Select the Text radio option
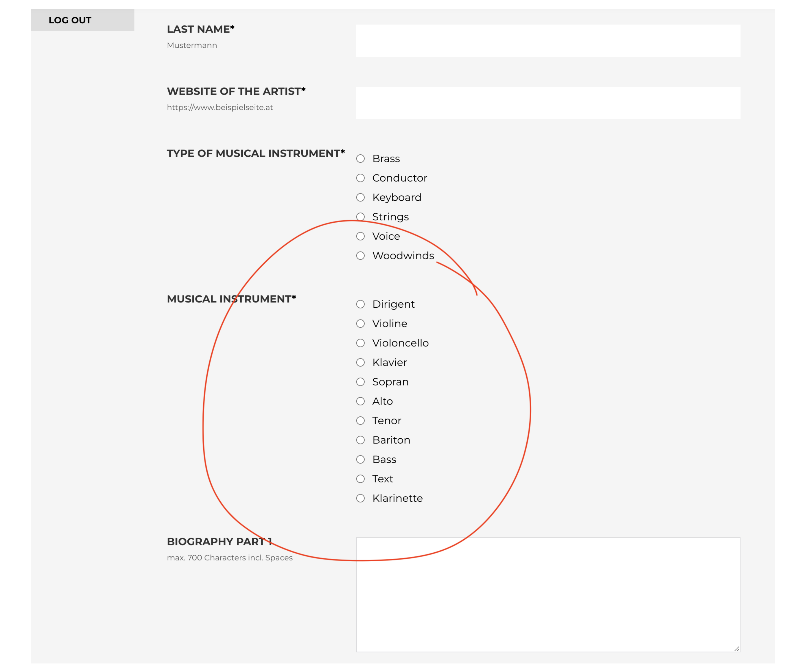This screenshot has width=804, height=672. point(360,479)
